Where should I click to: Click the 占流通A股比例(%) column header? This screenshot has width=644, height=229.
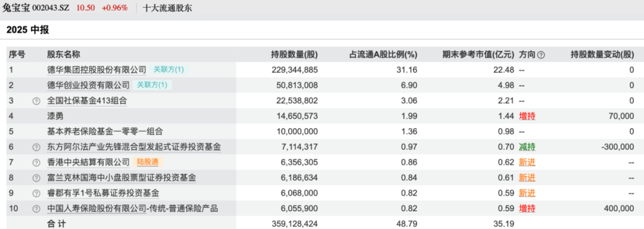pos(383,55)
